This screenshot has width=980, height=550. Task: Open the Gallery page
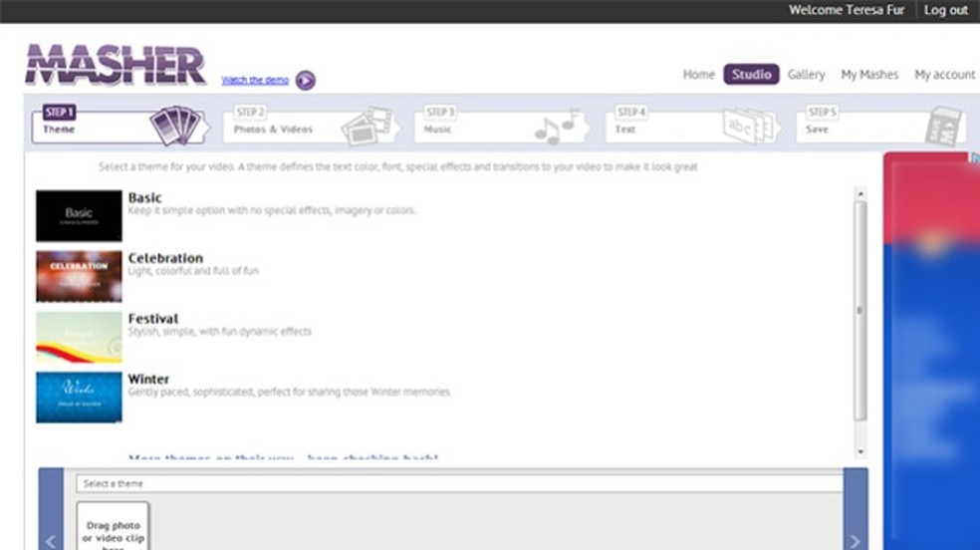pyautogui.click(x=806, y=75)
